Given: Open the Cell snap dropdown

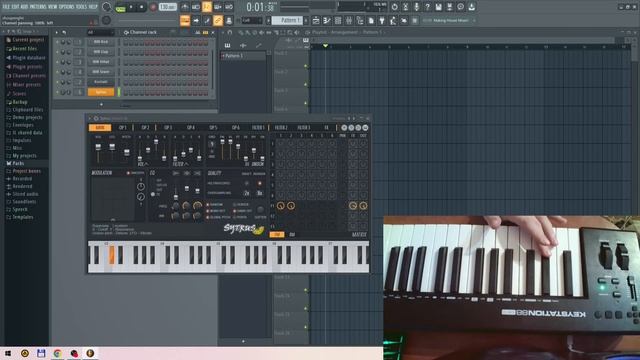Looking at the screenshot, I should tap(252, 20).
